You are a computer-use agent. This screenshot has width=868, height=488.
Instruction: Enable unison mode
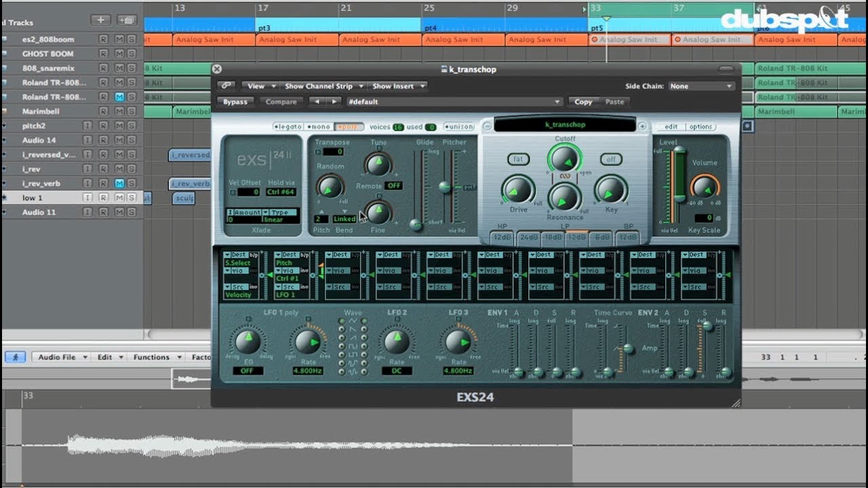tap(458, 127)
